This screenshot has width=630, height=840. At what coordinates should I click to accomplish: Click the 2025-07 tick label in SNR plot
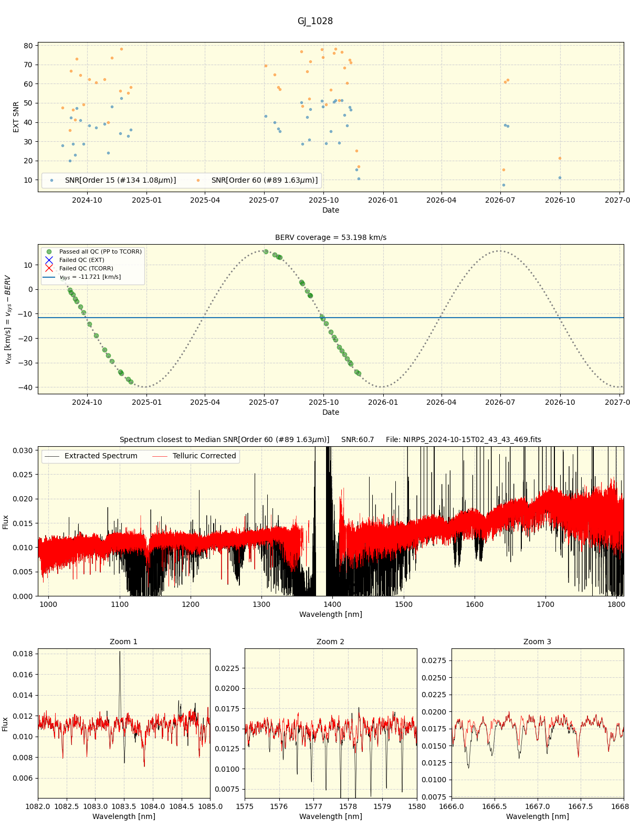pyautogui.click(x=264, y=200)
